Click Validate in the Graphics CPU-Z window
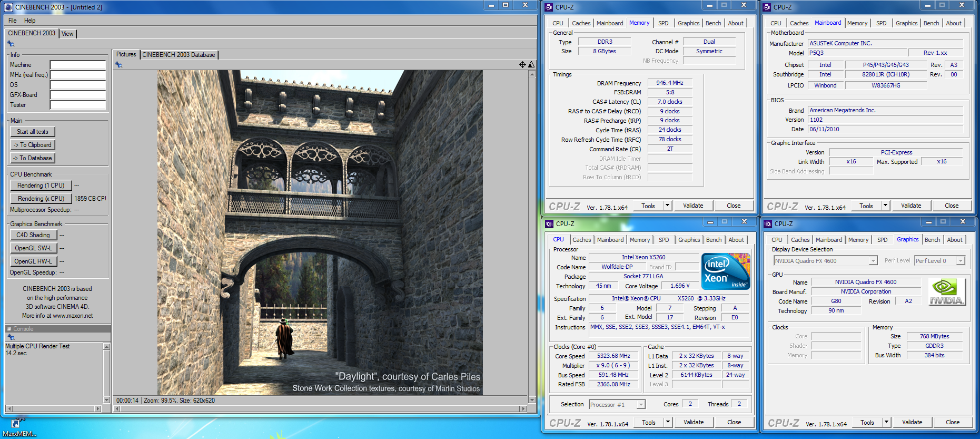Image resolution: width=980 pixels, height=439 pixels. [912, 422]
